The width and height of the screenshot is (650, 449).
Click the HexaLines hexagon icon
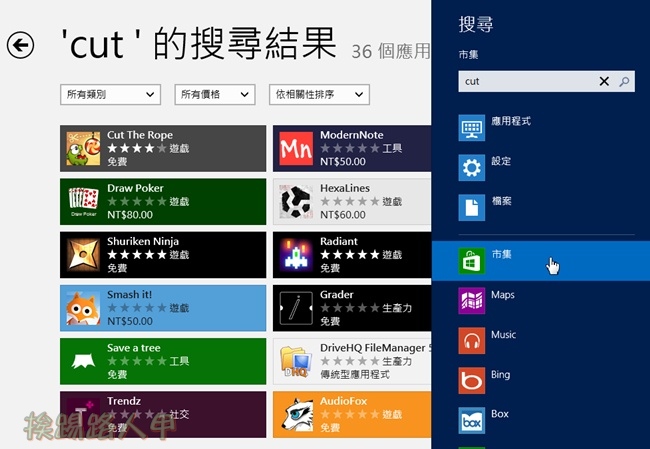tap(296, 201)
